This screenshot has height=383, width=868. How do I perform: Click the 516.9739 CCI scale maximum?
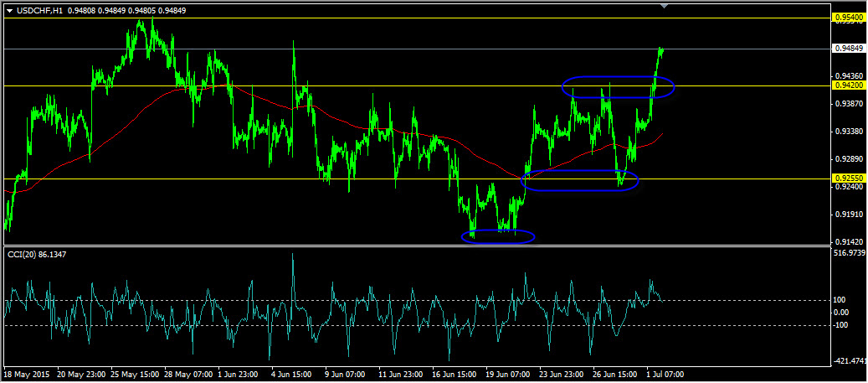pyautogui.click(x=848, y=252)
